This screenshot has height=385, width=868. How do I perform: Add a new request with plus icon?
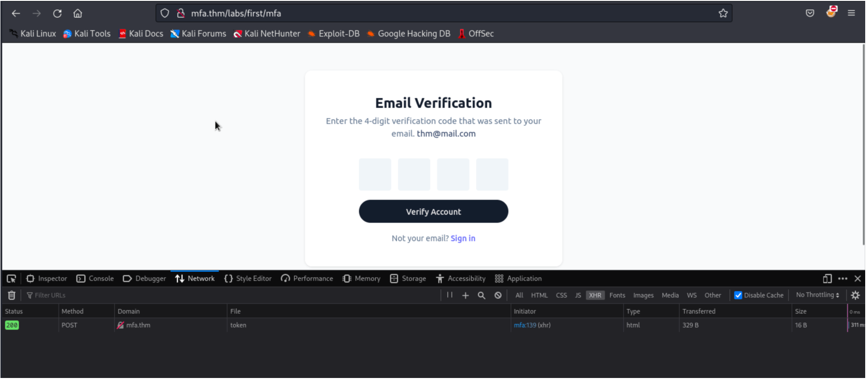[466, 296]
